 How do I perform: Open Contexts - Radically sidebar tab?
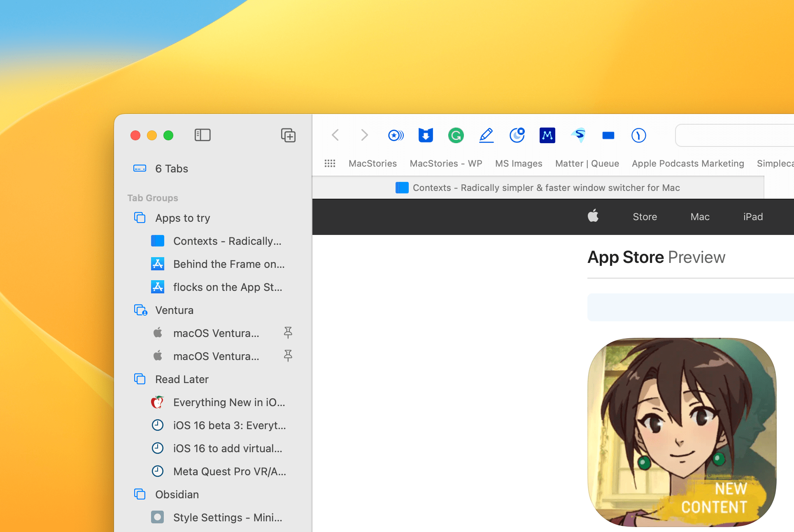coord(213,241)
